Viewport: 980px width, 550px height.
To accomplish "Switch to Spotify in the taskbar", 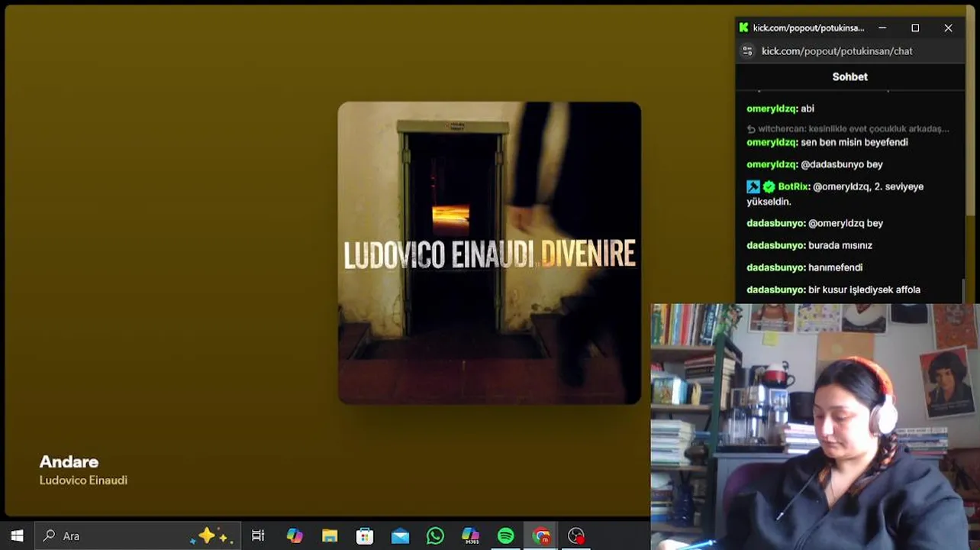I will pyautogui.click(x=505, y=535).
